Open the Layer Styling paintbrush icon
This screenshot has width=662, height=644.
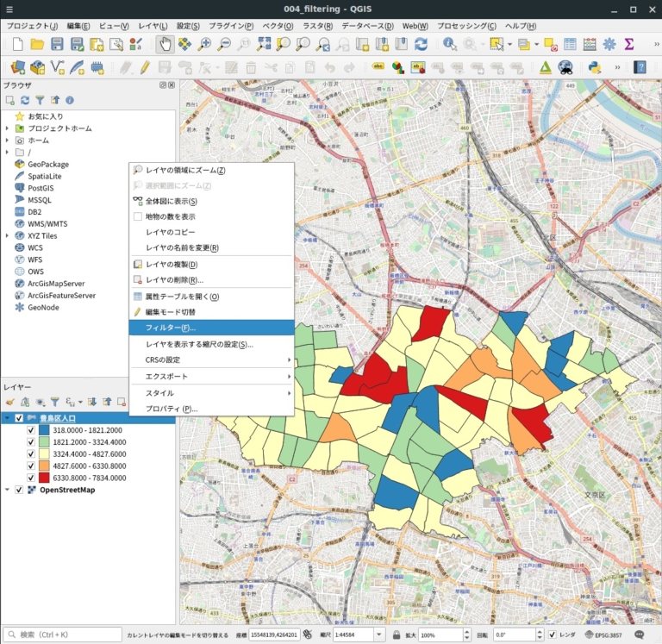tap(10, 402)
